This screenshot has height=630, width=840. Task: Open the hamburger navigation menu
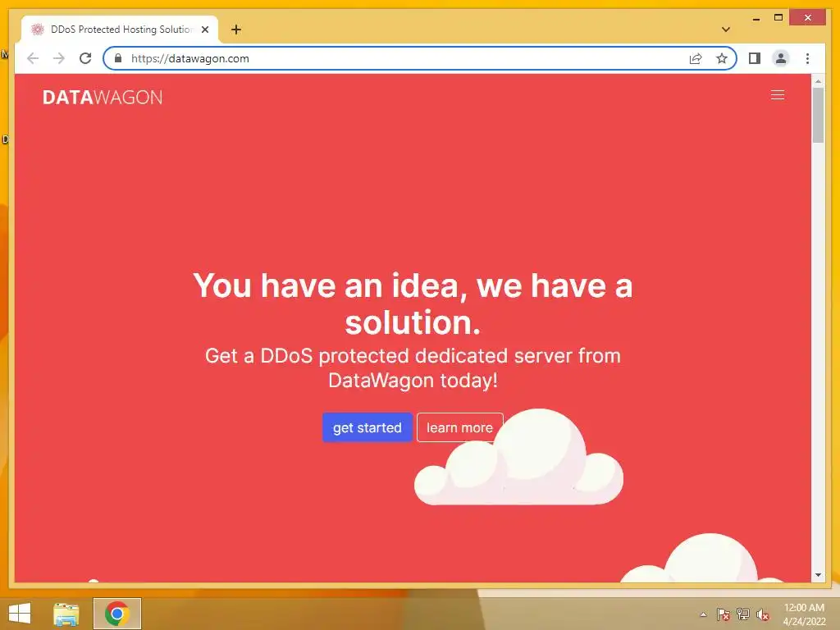point(778,95)
